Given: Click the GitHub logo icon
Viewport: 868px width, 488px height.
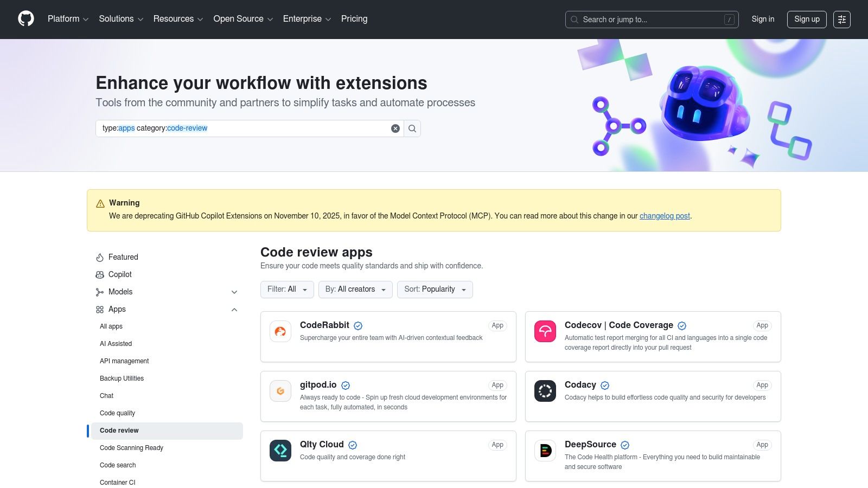Looking at the screenshot, I should pyautogui.click(x=26, y=19).
